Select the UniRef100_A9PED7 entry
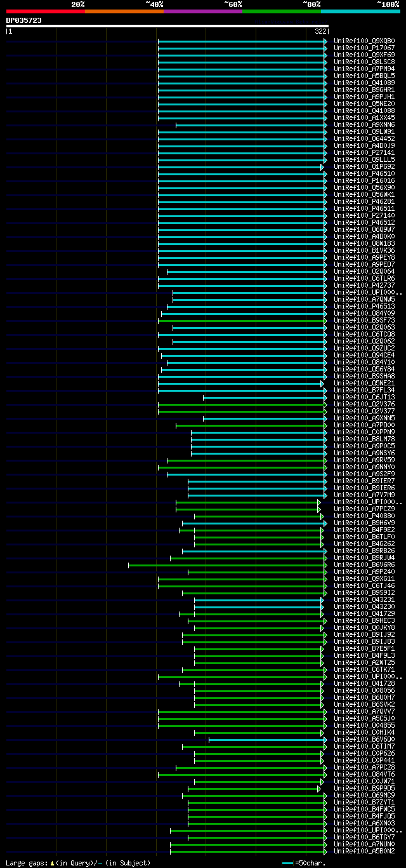Viewport: 406px width, 868px height. (x=364, y=264)
